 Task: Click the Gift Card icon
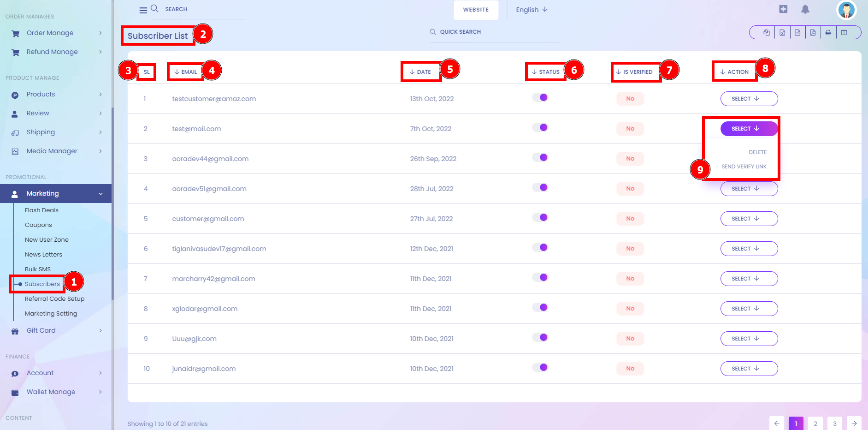15,331
